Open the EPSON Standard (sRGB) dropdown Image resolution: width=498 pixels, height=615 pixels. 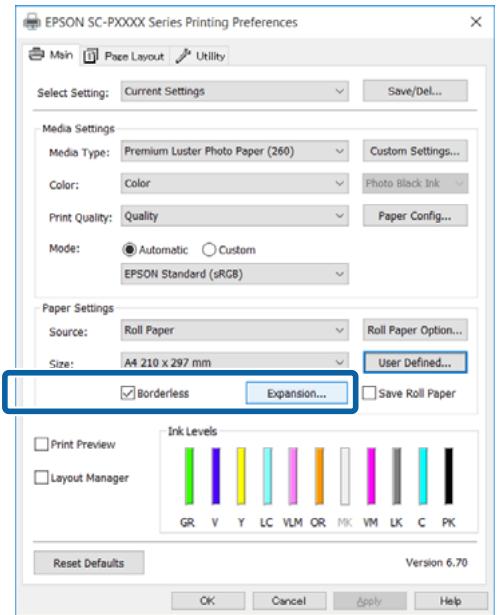tap(234, 274)
